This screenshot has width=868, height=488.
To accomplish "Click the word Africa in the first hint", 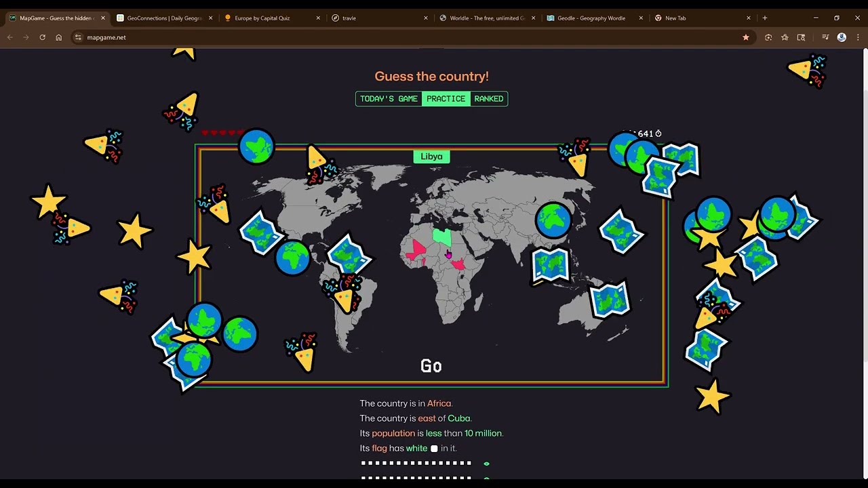I will [439, 403].
